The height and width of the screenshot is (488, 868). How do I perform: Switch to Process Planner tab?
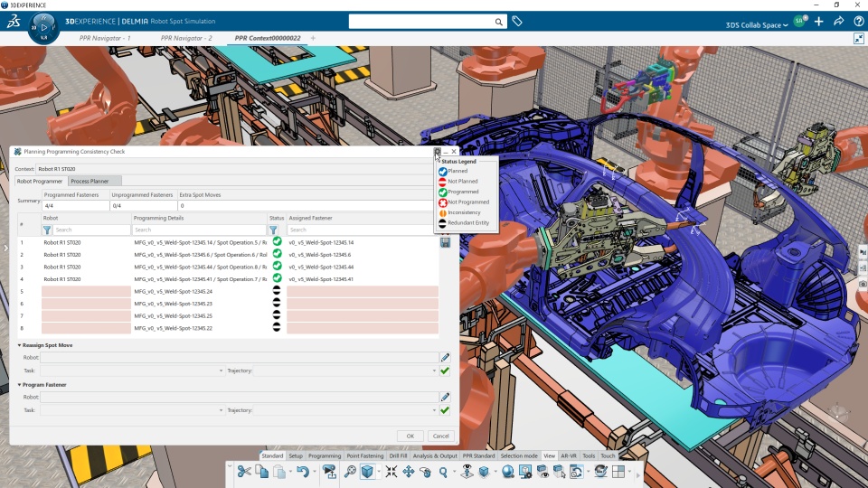(95, 181)
